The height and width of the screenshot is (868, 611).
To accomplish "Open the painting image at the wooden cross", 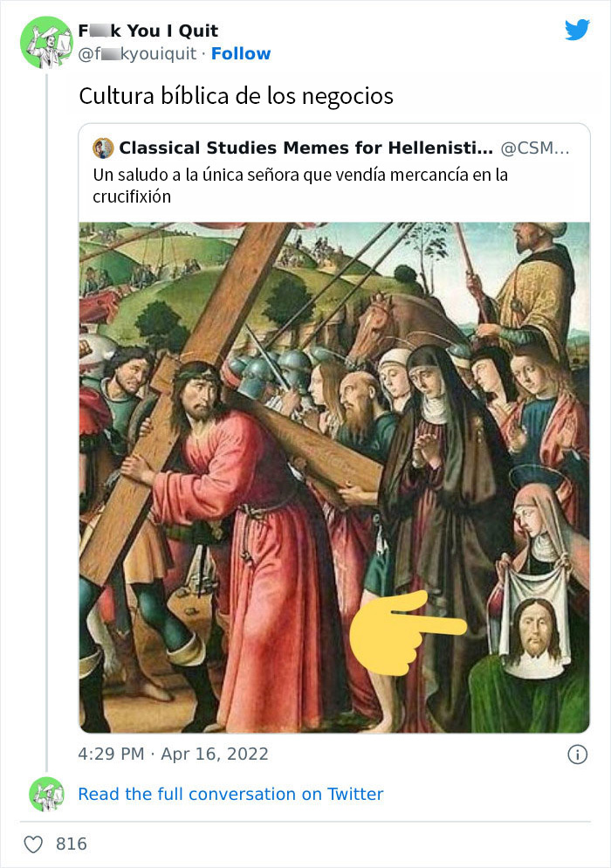I will pyautogui.click(x=201, y=349).
